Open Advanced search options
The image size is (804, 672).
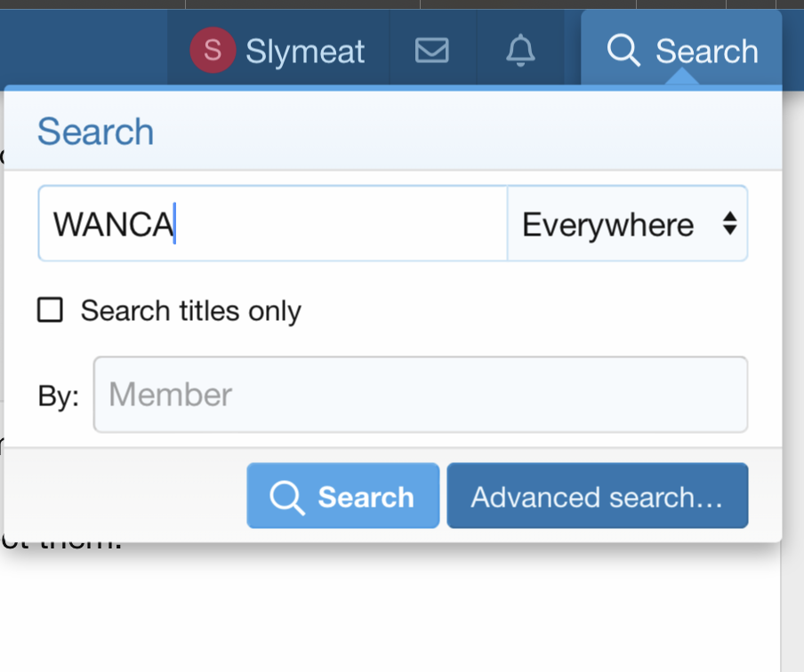click(598, 496)
